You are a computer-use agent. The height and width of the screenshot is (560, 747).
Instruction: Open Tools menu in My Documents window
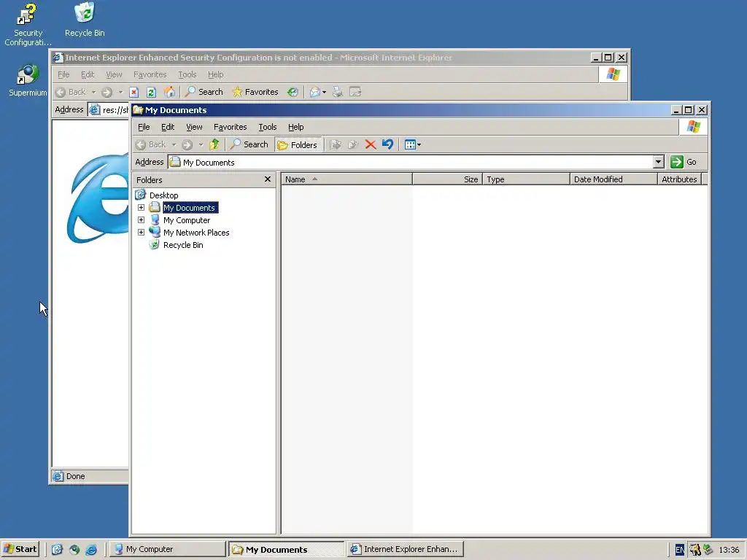pos(267,127)
